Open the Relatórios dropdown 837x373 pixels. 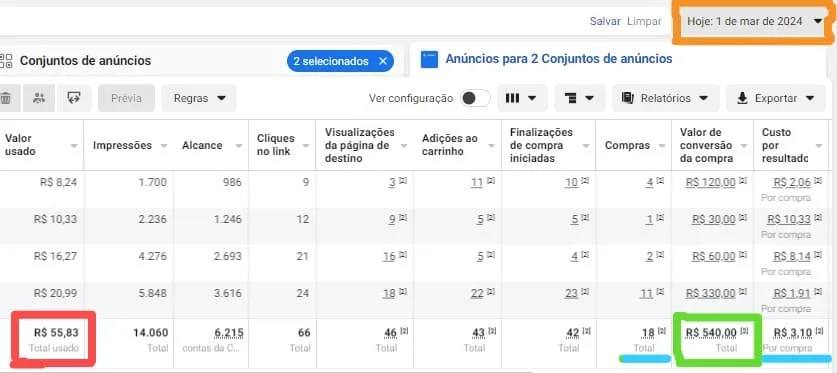coord(666,98)
